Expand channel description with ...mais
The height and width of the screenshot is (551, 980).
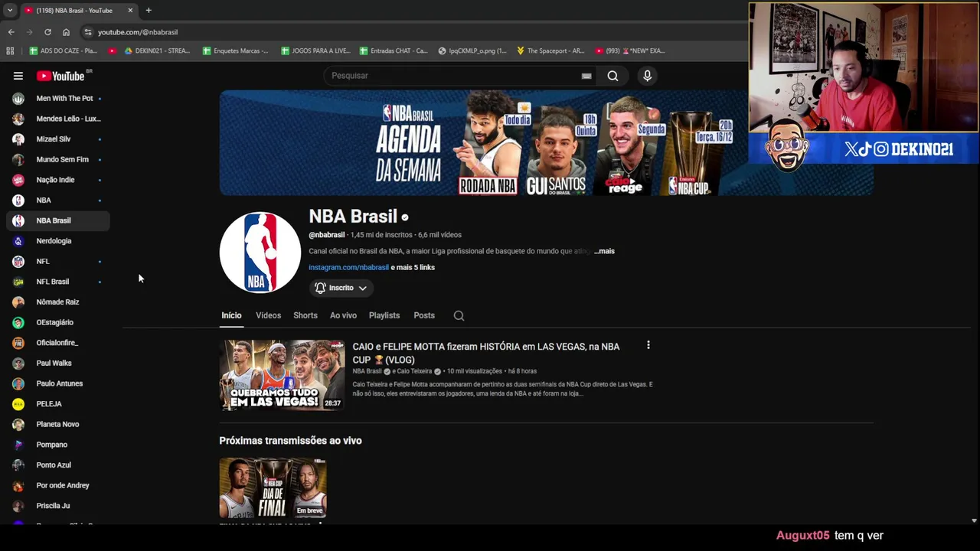pyautogui.click(x=604, y=251)
